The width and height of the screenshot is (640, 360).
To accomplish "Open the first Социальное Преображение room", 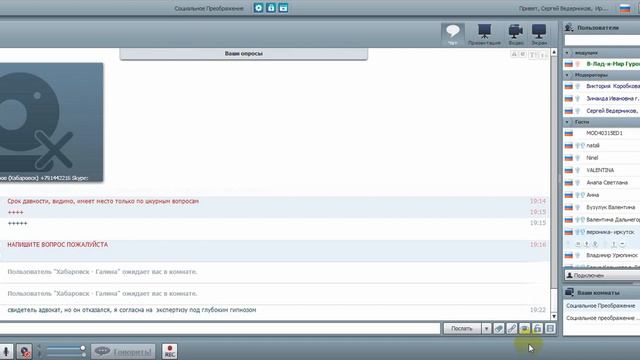I will tap(600, 306).
